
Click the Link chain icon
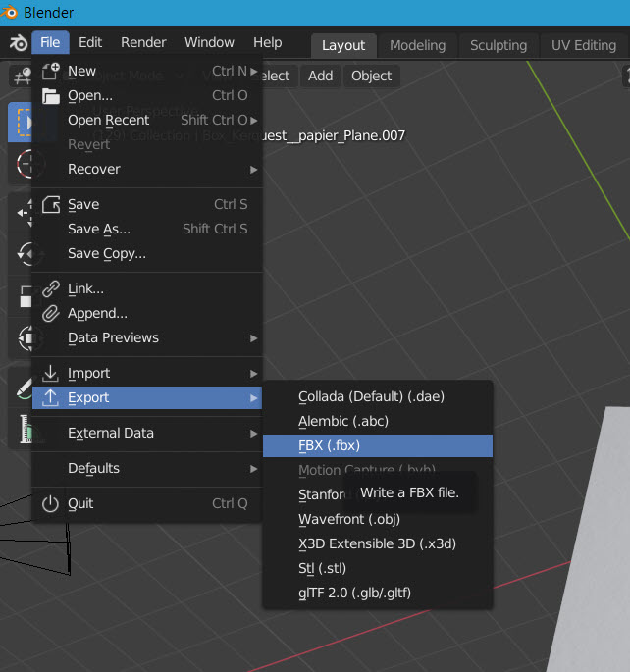pyautogui.click(x=51, y=288)
